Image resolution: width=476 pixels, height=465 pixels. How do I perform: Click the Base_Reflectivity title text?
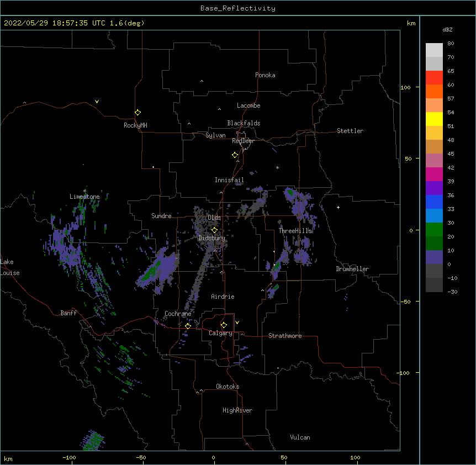[238, 8]
